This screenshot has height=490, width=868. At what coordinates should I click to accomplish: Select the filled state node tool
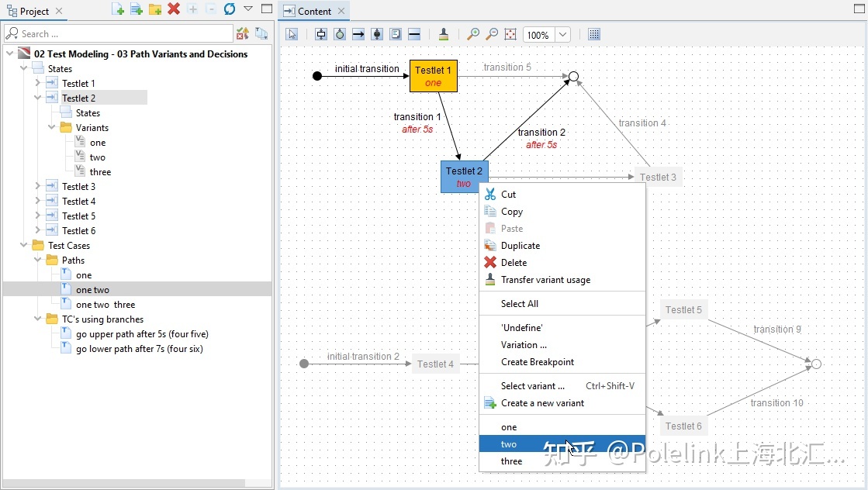click(377, 34)
